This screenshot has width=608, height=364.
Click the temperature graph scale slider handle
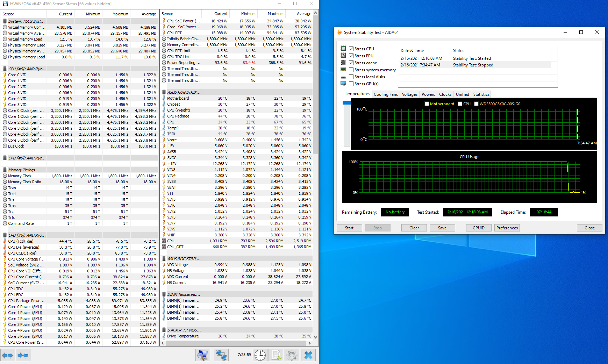tap(346, 103)
